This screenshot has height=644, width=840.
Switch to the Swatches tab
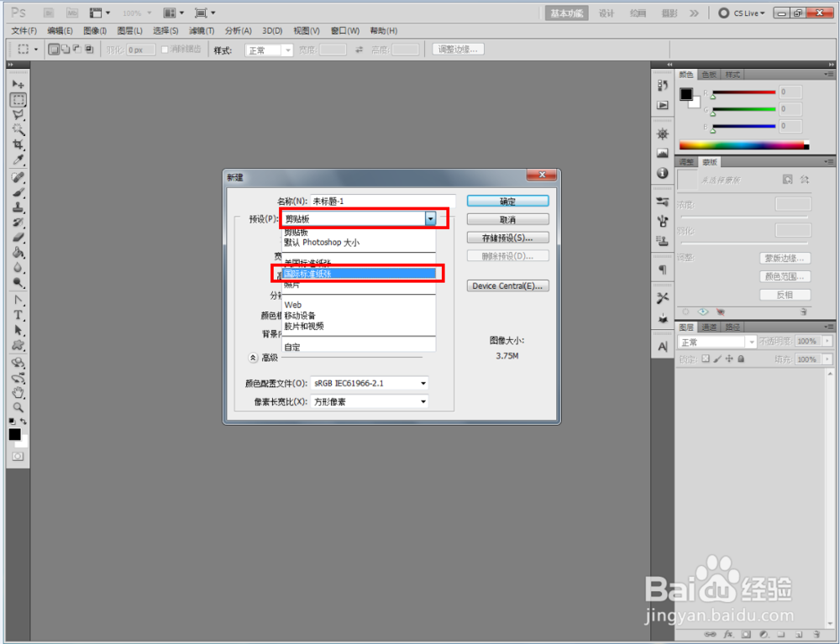(709, 75)
